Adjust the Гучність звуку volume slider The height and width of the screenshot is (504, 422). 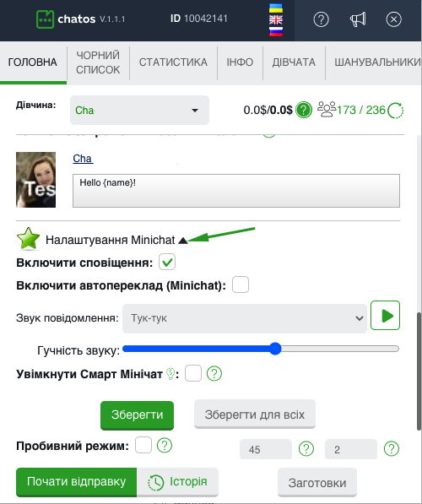point(261,349)
